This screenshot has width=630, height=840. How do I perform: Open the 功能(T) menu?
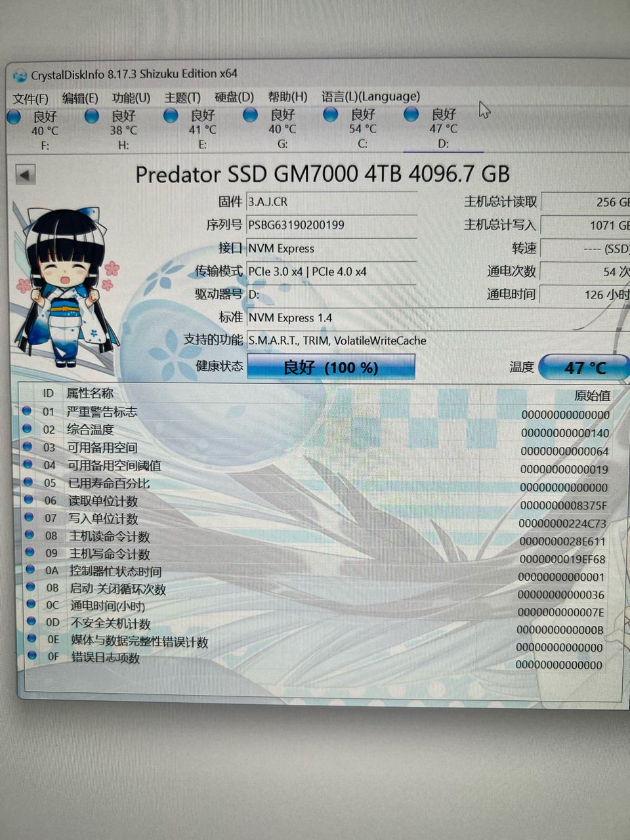131,97
